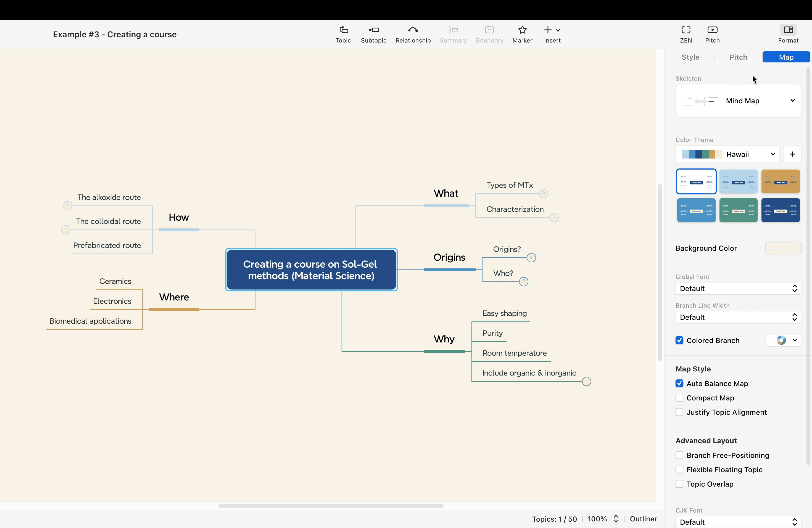Switch to the Style tab
This screenshot has height=528, width=812.
pos(690,57)
